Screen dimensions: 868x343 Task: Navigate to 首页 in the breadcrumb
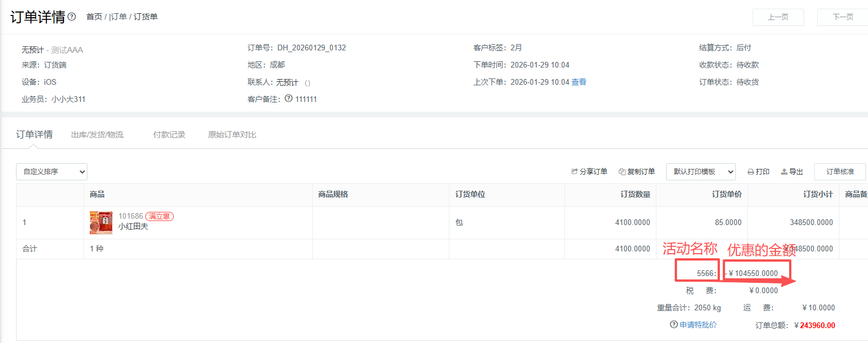pos(94,17)
